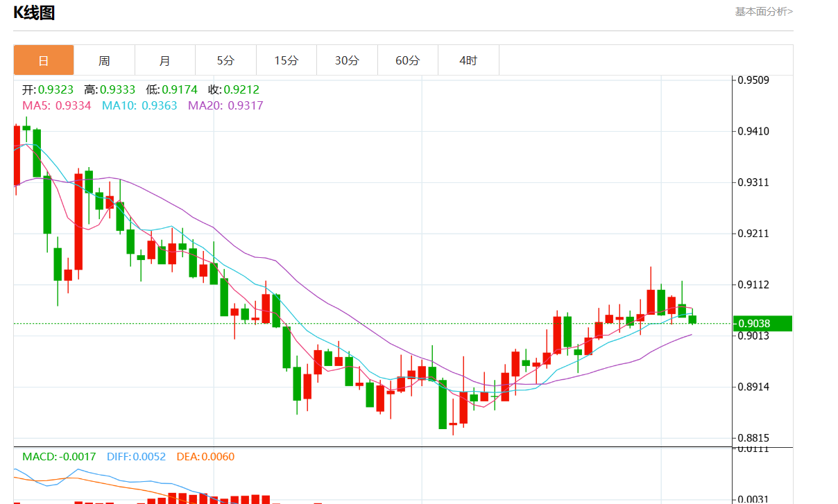Click the MACD:-0.0017 label
The height and width of the screenshot is (504, 838).
[59, 457]
